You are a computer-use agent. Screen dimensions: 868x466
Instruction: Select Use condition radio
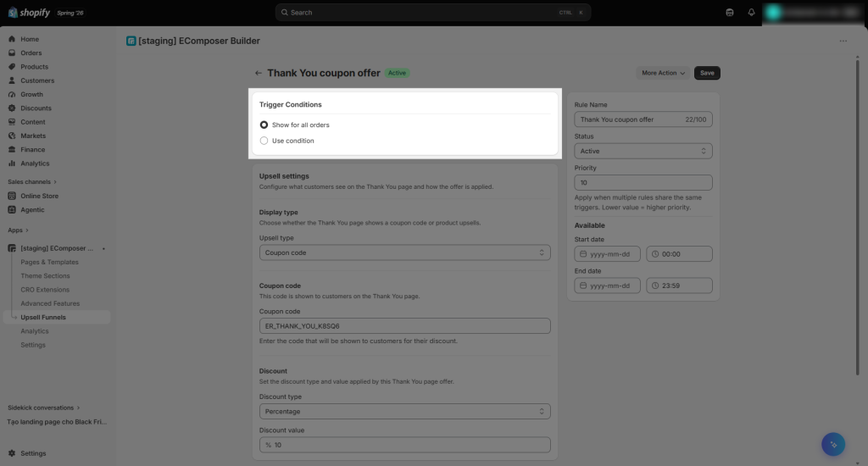click(x=264, y=141)
